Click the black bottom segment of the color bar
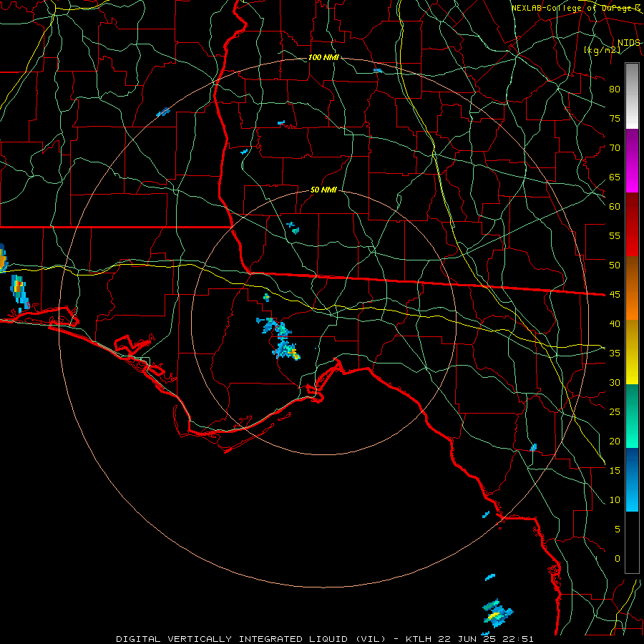The image size is (644, 644). (x=632, y=542)
